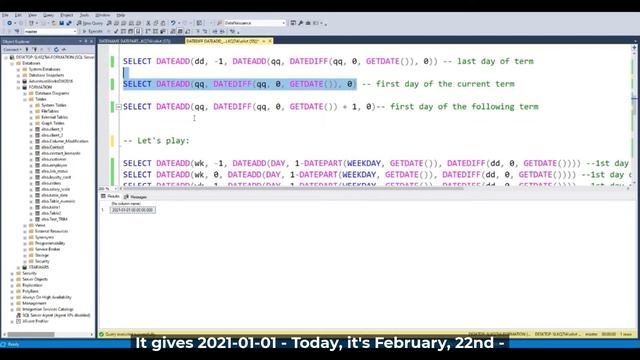Select the Graph Tables folder
The height and width of the screenshot is (360, 640).
tap(53, 123)
